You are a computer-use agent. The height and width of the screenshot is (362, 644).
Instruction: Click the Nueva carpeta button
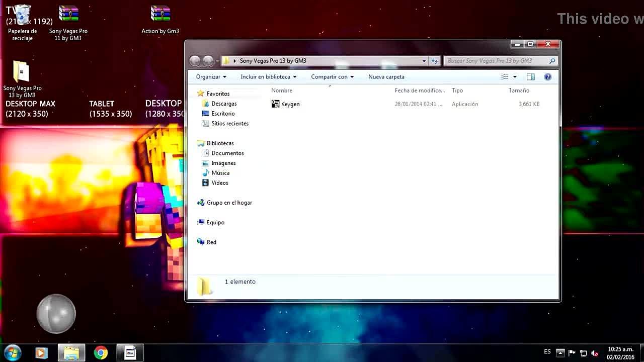point(386,77)
